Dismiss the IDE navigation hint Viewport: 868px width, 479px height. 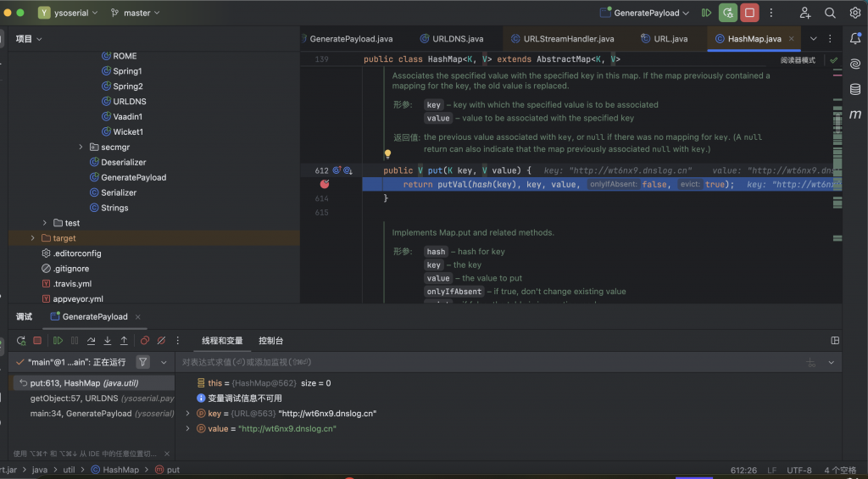[x=167, y=454]
